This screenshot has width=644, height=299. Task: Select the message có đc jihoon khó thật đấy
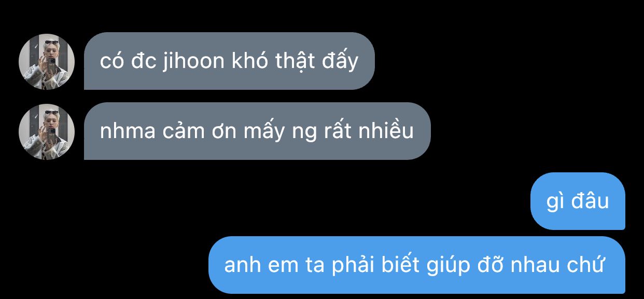click(x=229, y=61)
